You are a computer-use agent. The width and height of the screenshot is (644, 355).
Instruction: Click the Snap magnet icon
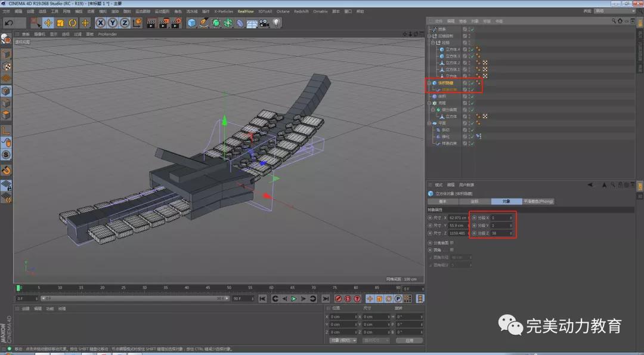click(6, 169)
